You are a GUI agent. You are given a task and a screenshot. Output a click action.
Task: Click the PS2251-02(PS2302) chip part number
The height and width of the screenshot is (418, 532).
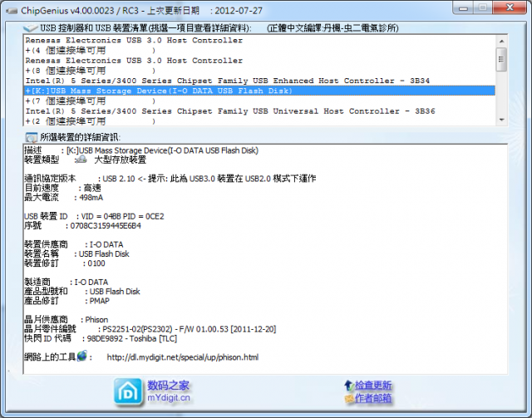[x=138, y=329]
